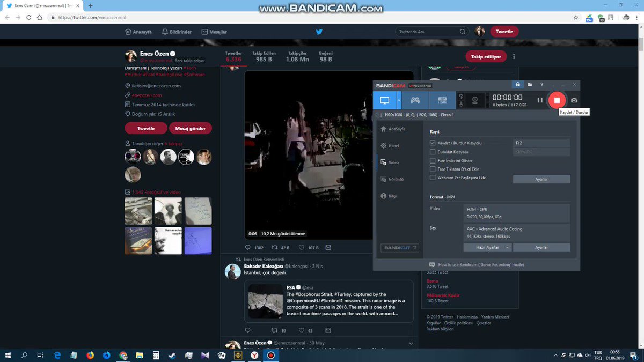Click the Bandicam lock icon
The width and height of the screenshot is (644, 362).
click(517, 85)
